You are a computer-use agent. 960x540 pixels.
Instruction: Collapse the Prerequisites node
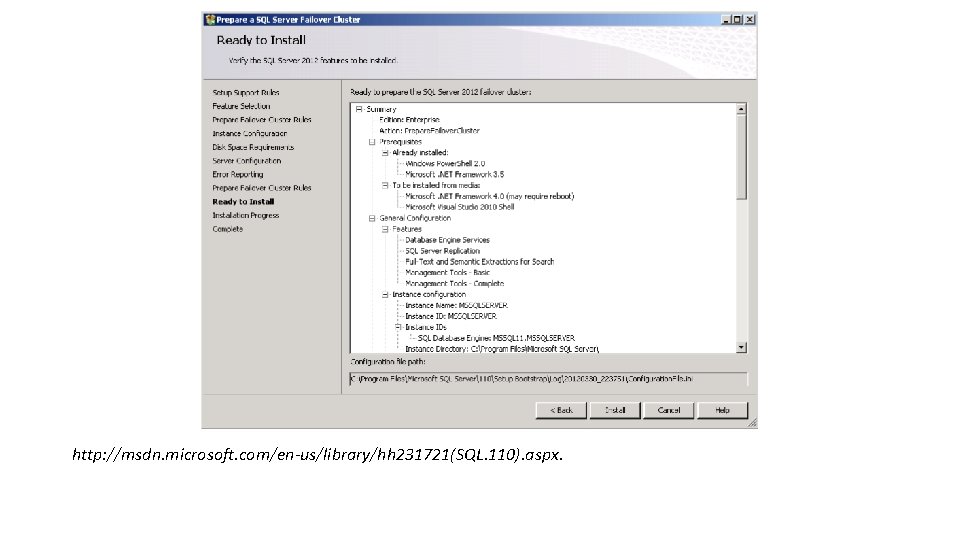(x=372, y=141)
